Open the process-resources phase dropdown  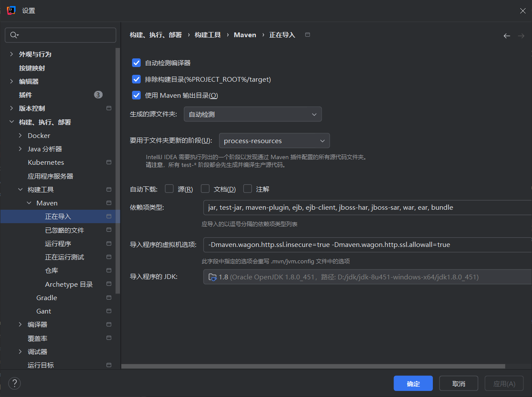[274, 141]
